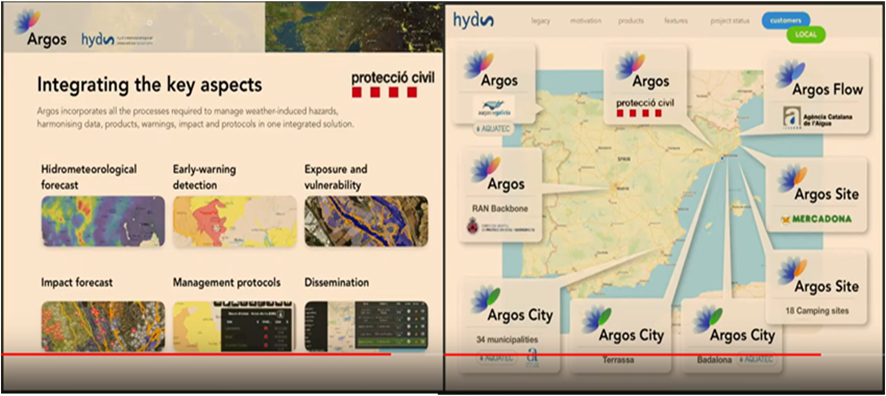Open the legacy navigation item
Viewport: 886px width, 396px height.
(541, 21)
